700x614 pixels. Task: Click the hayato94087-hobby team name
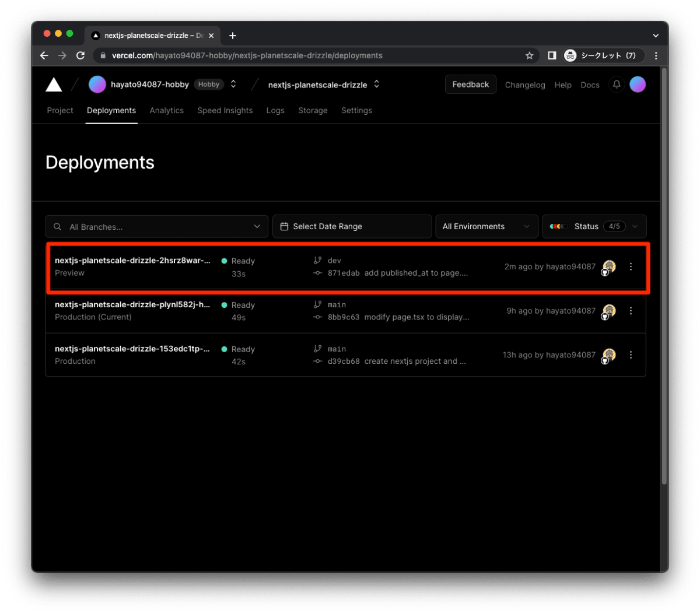150,85
